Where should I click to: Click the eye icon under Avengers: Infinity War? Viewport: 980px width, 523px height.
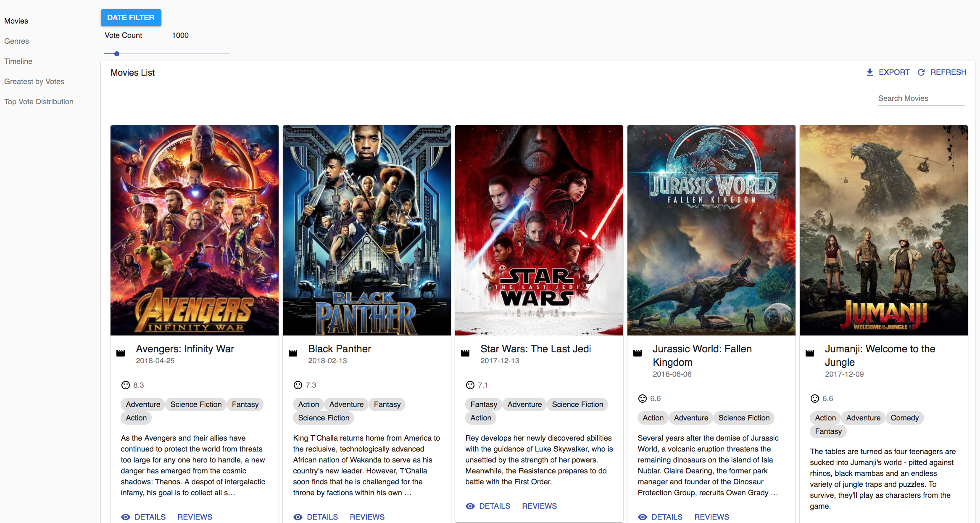(126, 517)
